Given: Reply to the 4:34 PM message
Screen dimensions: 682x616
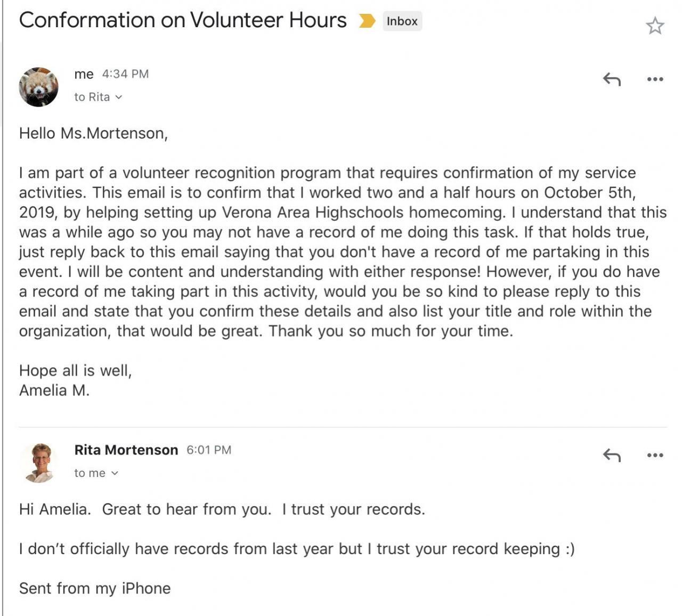Looking at the screenshot, I should tap(612, 79).
